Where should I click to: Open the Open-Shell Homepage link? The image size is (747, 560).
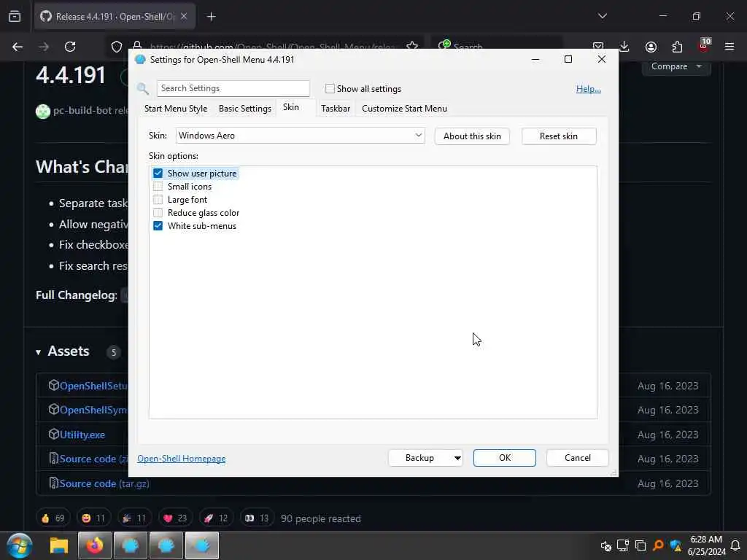pyautogui.click(x=182, y=459)
